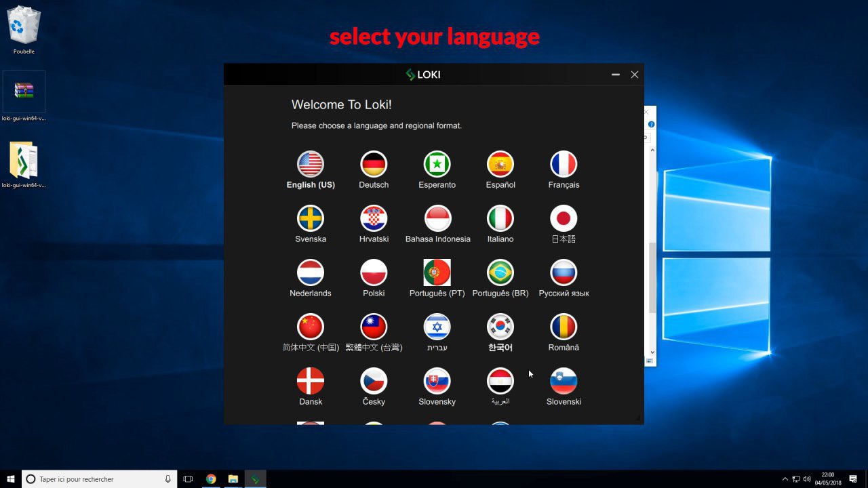Click the taskbar search box
Image resolution: width=868 pixels, height=488 pixels.
[x=100, y=479]
